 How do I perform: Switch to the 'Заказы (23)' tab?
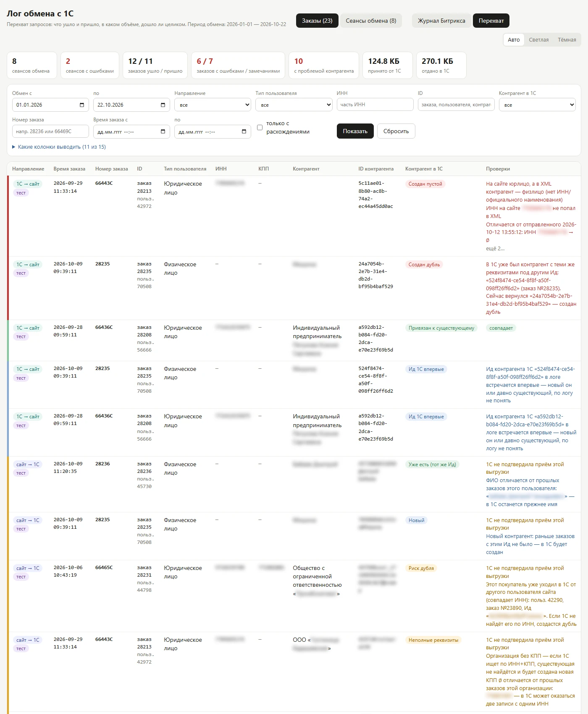pyautogui.click(x=317, y=21)
